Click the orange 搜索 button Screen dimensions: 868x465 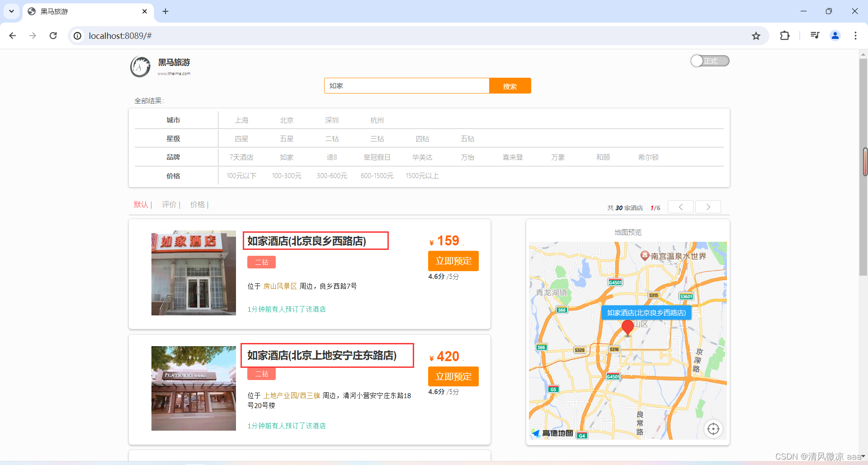click(510, 86)
